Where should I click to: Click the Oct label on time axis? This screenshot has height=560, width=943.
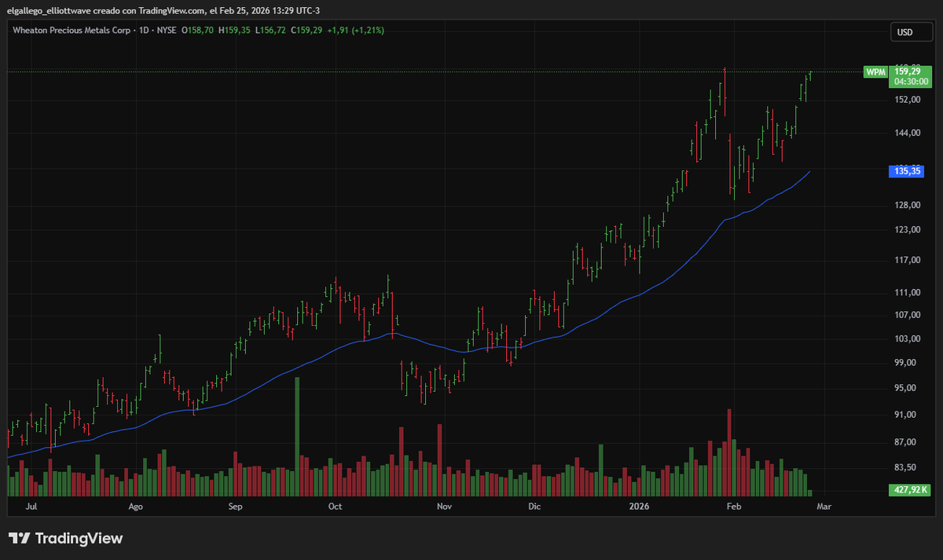tap(336, 507)
